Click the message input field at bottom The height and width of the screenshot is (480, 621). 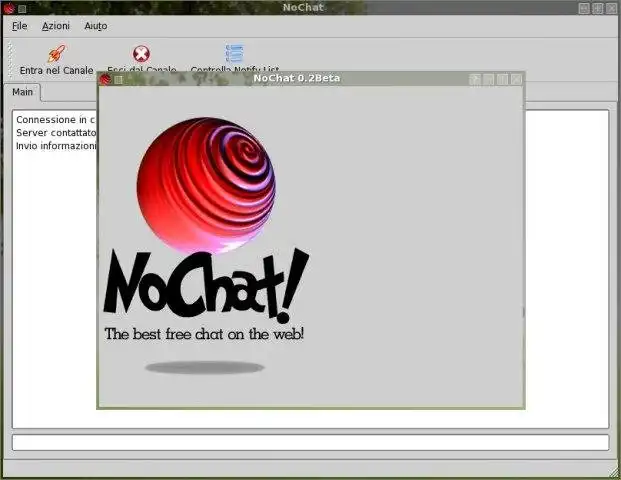pyautogui.click(x=310, y=442)
